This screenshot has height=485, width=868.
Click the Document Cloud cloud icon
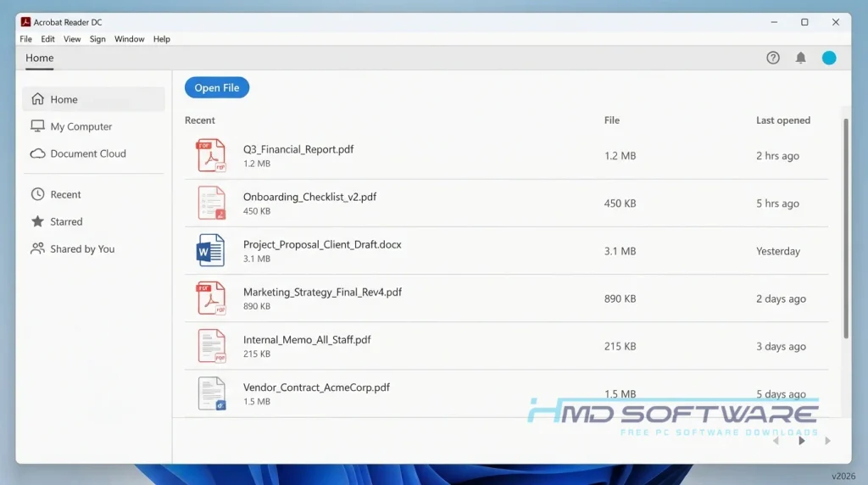[x=37, y=153]
